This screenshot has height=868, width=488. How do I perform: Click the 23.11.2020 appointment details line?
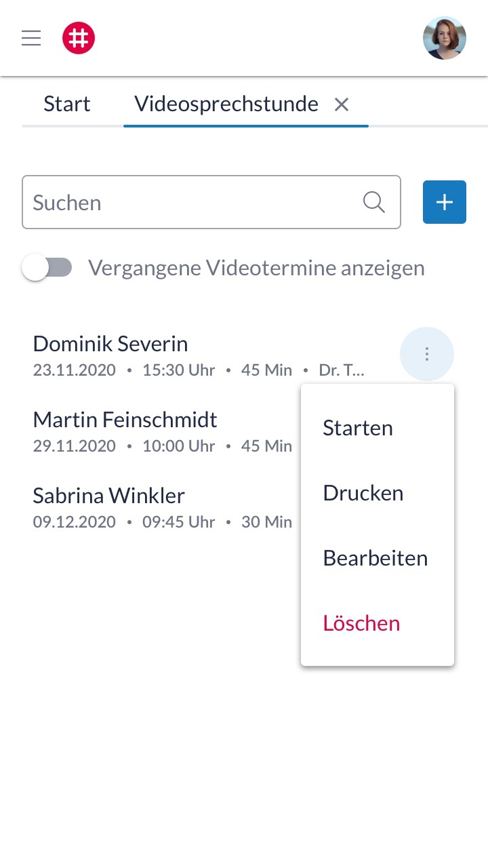click(x=198, y=371)
